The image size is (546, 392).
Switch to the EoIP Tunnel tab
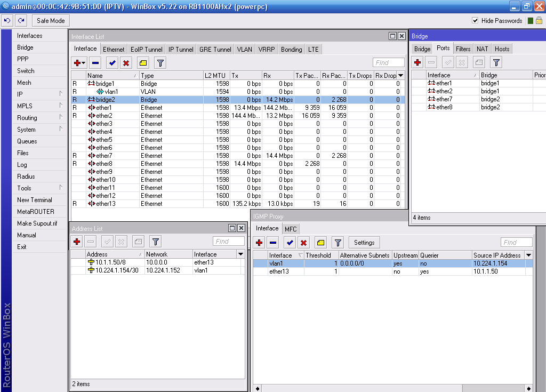coord(146,50)
